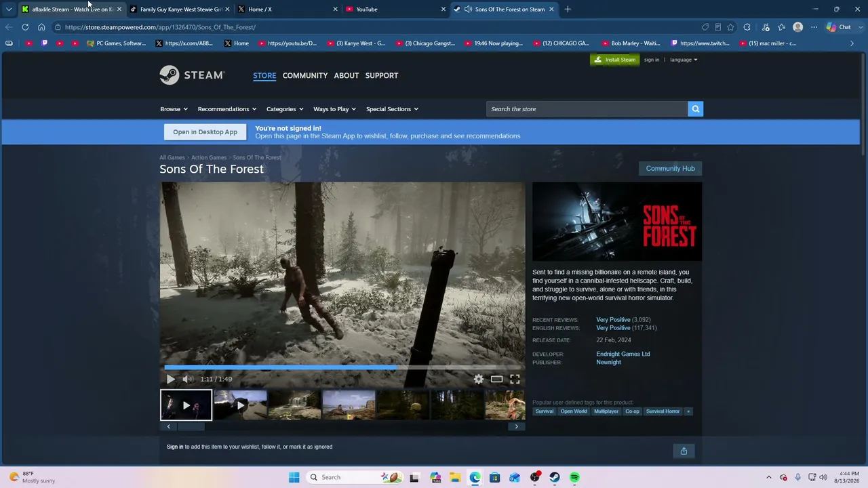The width and height of the screenshot is (868, 488).
Task: Mute the trailer video volume
Action: [188, 380]
